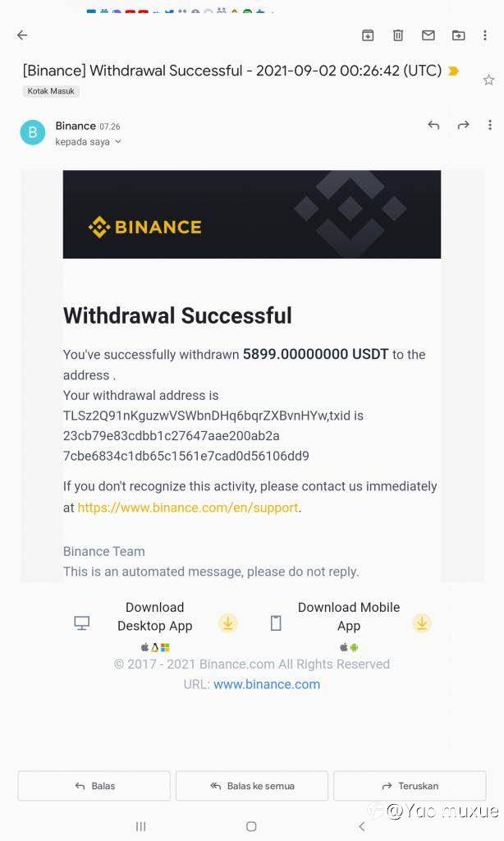
Task: Open the Kotak Masuk label
Action: tap(51, 91)
